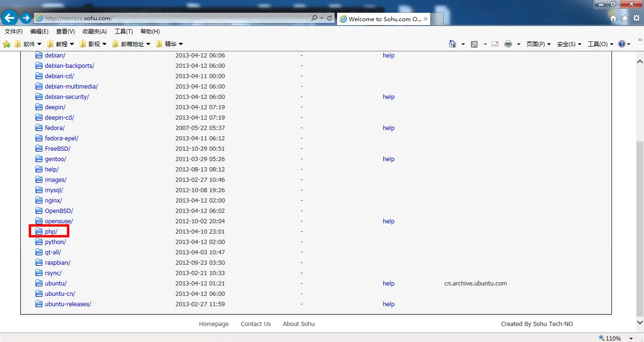644x342 pixels.
Task: Click the Help question mark icon
Action: 622,44
